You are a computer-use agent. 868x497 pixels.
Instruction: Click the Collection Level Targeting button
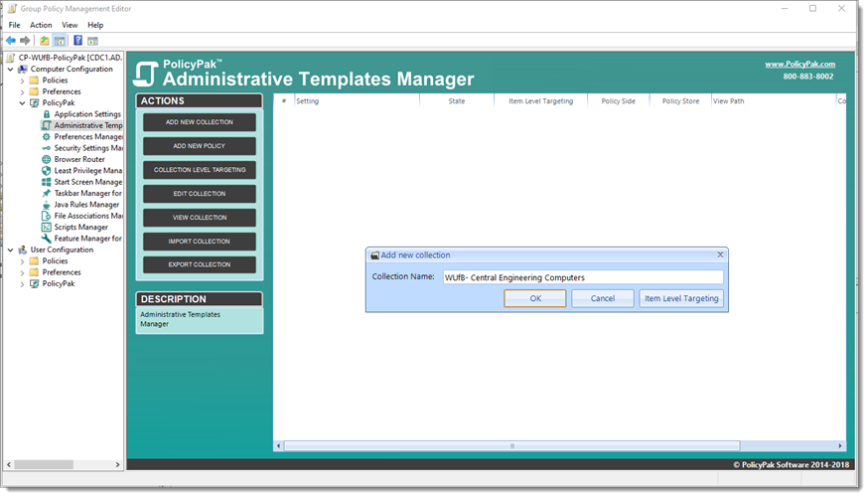pyautogui.click(x=200, y=170)
